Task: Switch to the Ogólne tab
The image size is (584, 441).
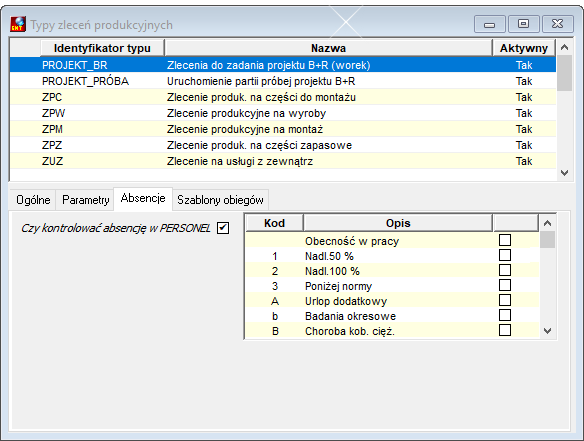Action: pos(33,200)
